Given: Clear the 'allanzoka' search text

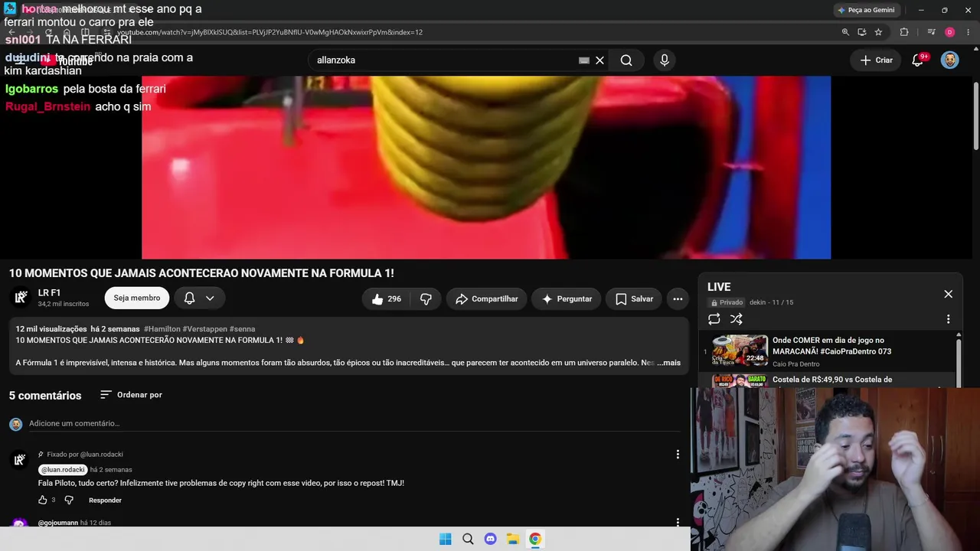Looking at the screenshot, I should tap(600, 60).
